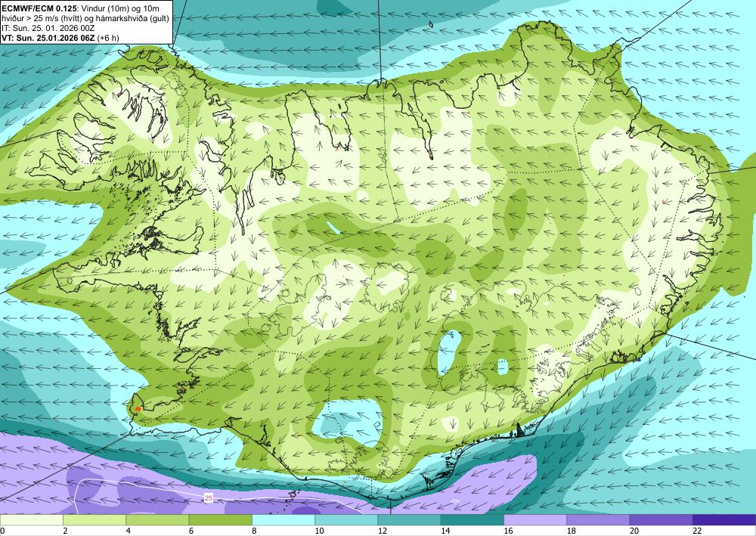
Task: Click legend scale value "6"
Action: point(191,531)
